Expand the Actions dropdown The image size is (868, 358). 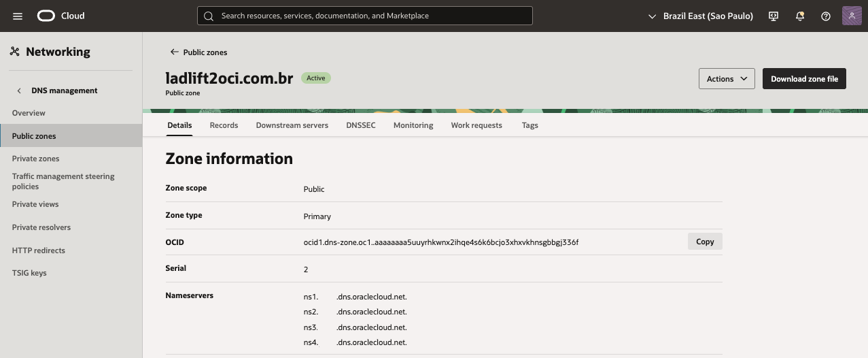pos(727,79)
